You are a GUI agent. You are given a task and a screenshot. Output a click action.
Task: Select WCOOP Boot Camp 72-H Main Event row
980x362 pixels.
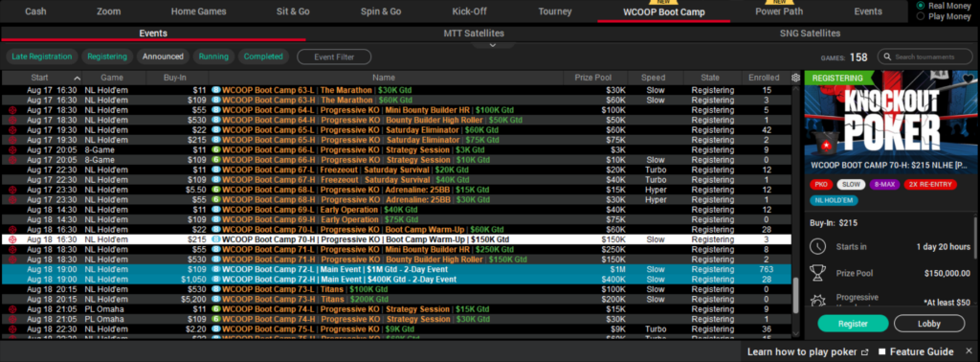click(397, 280)
